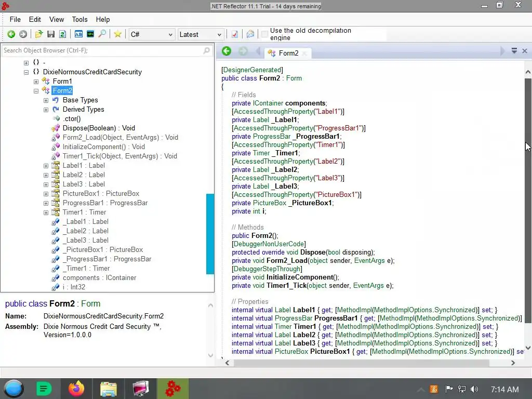Click the blue start orb on the taskbar
Viewport: 532px width, 399px height.
click(x=14, y=389)
